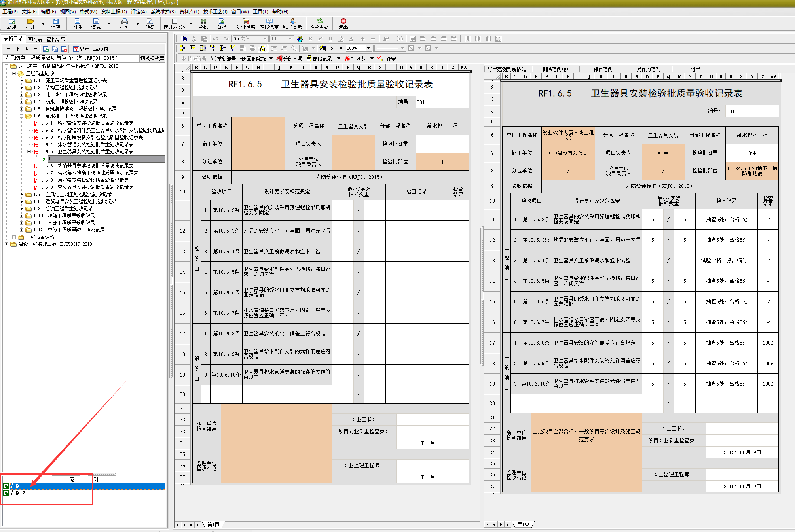Click the 查找 (Find) binoculars icon
This screenshot has height=532, width=795.
click(x=203, y=24)
